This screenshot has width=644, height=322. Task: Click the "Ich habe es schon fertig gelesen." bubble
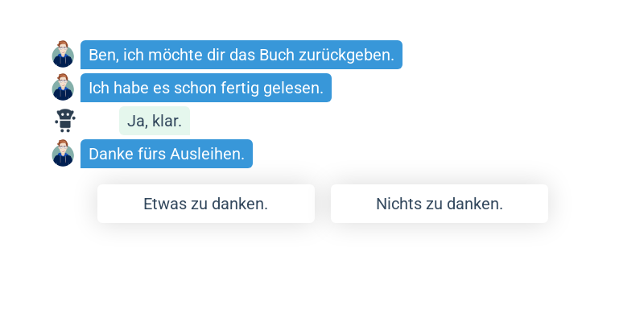(205, 88)
